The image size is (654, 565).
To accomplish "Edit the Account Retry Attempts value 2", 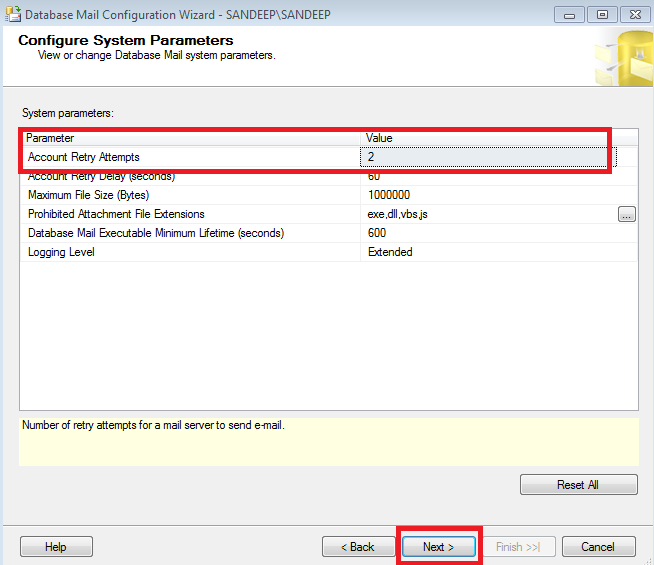I will tap(488, 157).
